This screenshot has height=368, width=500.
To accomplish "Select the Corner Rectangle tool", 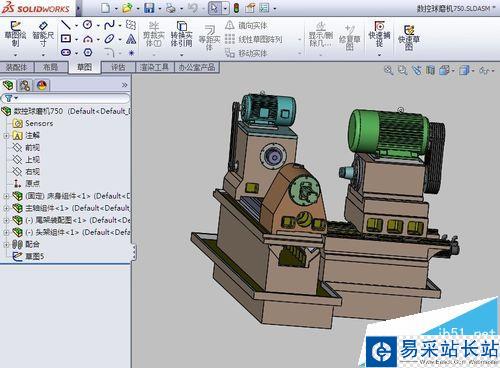I will 66,39.
